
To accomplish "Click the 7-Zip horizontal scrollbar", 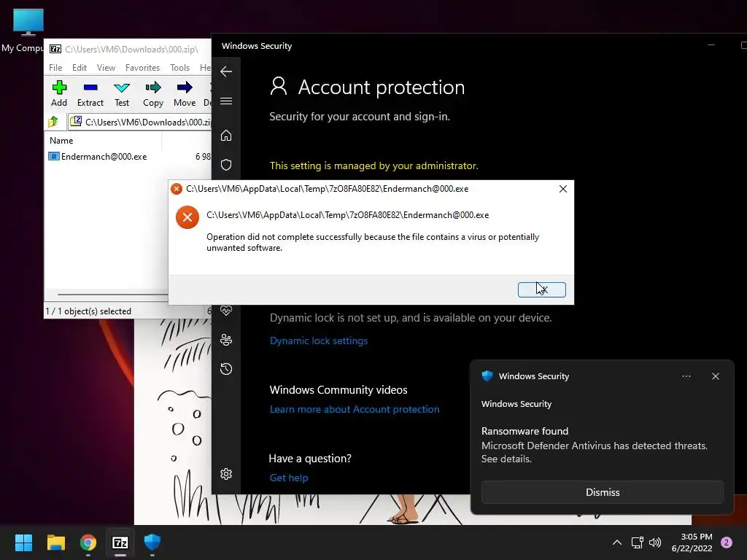I will (x=112, y=295).
